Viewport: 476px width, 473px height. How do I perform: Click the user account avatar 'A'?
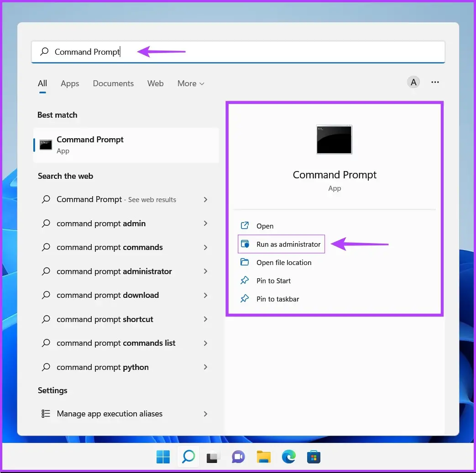click(x=413, y=82)
